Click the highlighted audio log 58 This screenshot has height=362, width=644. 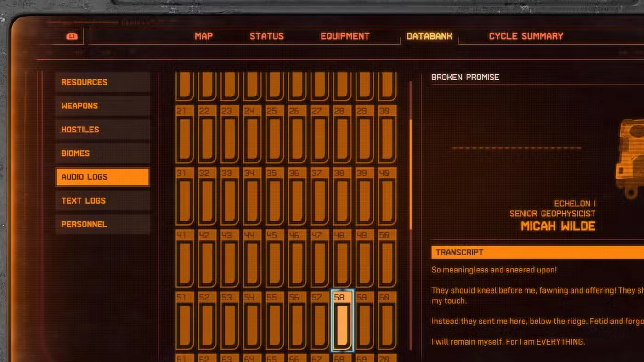(x=342, y=321)
